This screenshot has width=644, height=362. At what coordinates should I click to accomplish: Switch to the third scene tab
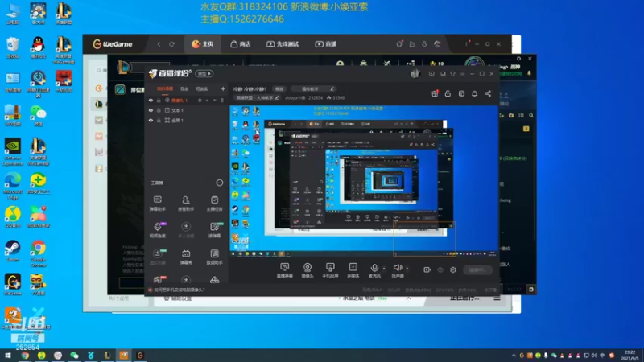(201, 88)
